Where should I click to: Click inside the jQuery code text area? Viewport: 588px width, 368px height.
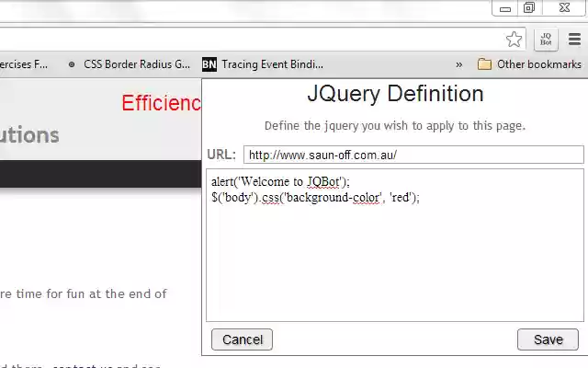click(395, 246)
